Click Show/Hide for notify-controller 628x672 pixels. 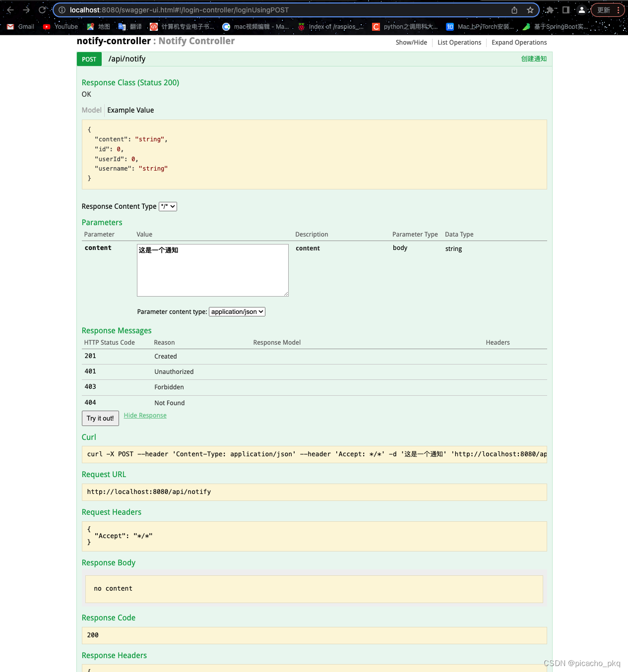click(411, 43)
